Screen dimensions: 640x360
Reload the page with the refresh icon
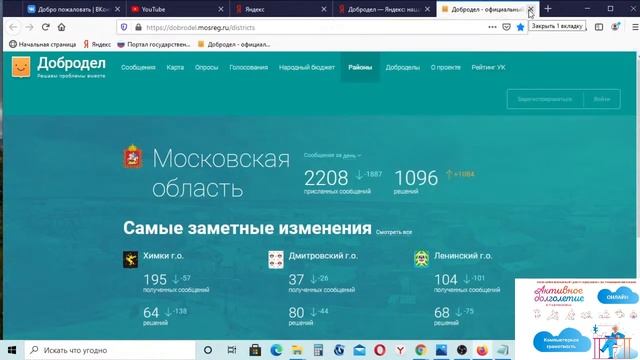tap(45, 27)
